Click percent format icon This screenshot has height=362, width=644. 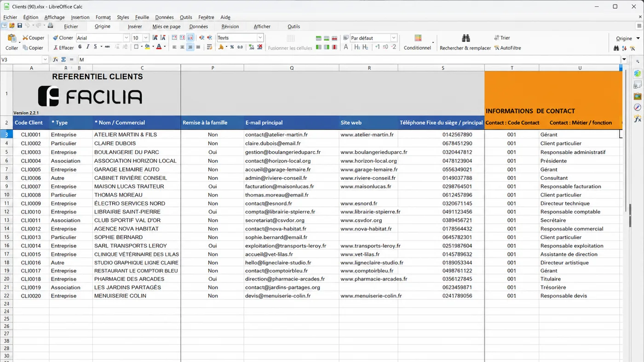[x=232, y=47]
